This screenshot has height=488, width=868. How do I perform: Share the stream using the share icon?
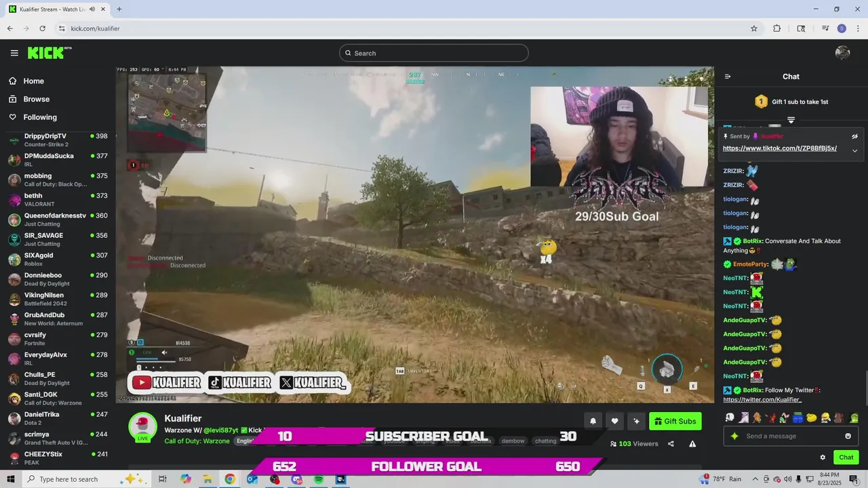671,444
